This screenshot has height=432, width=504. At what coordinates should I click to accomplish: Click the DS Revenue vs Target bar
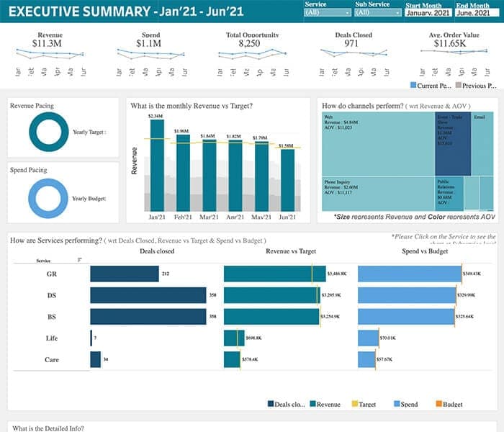point(272,295)
